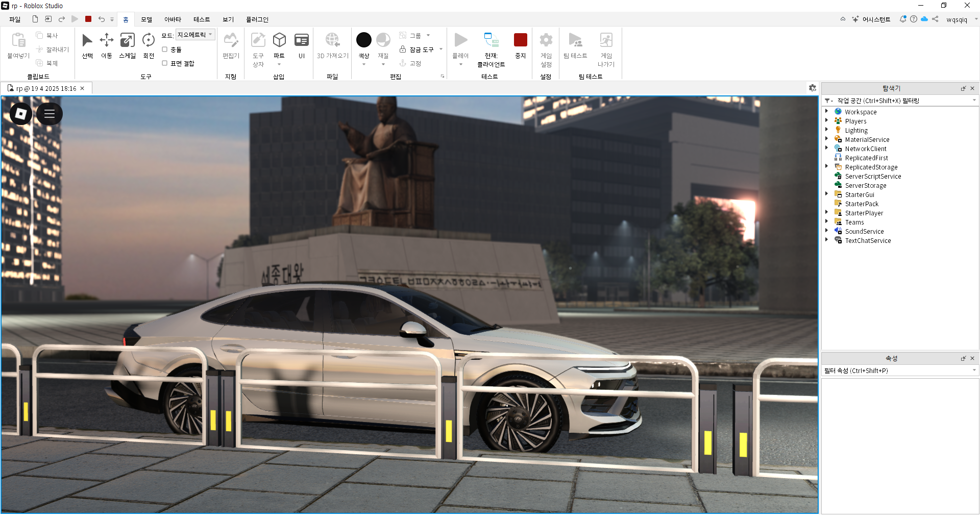The image size is (980, 519).
Task: Click the 붙여넣기 paste icon
Action: pos(18,40)
